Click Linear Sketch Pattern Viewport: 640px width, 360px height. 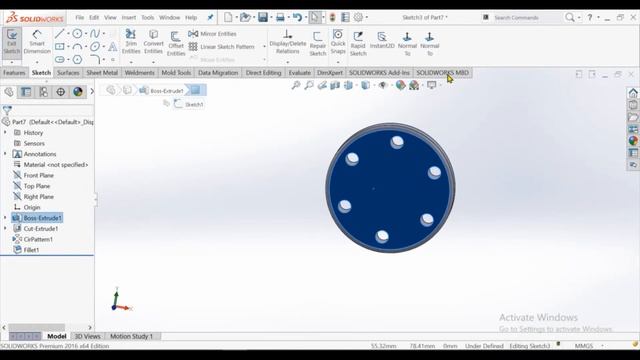pos(222,47)
